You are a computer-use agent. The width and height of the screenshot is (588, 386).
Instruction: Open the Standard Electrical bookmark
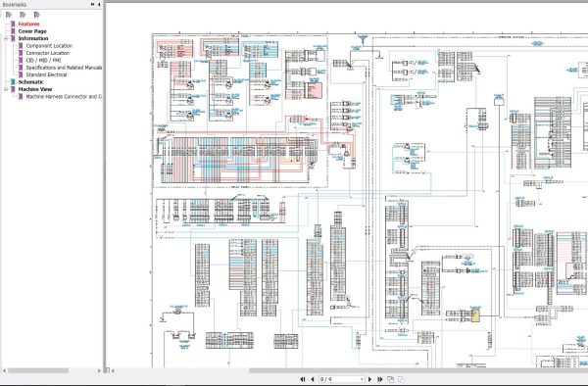tap(46, 75)
